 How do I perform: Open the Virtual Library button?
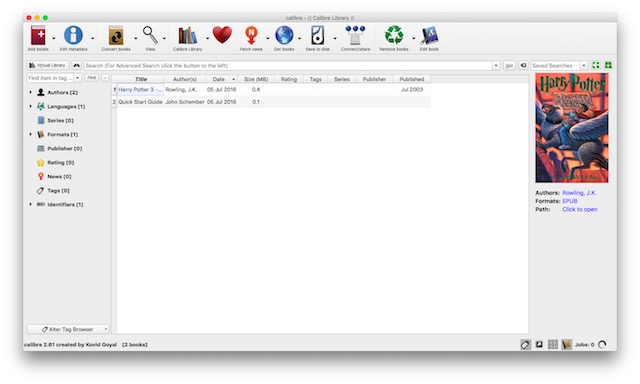click(48, 65)
